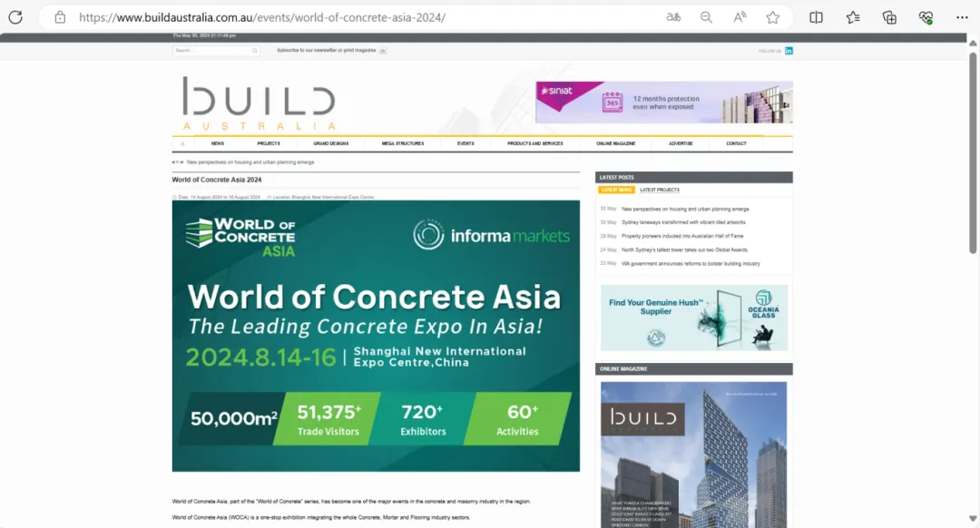Open the MEGA STRUCTURES menu item
The width and height of the screenshot is (980, 528).
click(403, 143)
